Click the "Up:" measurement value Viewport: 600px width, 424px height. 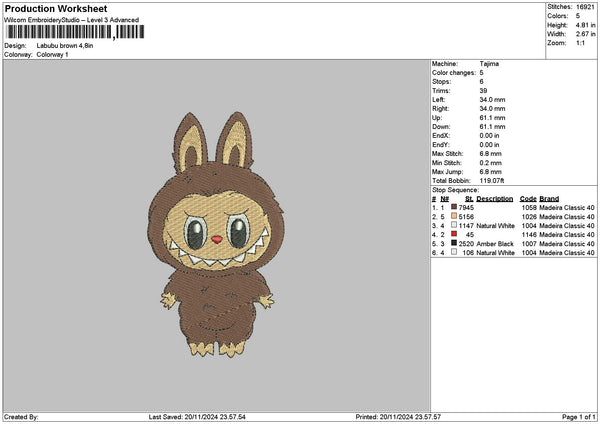click(x=492, y=118)
